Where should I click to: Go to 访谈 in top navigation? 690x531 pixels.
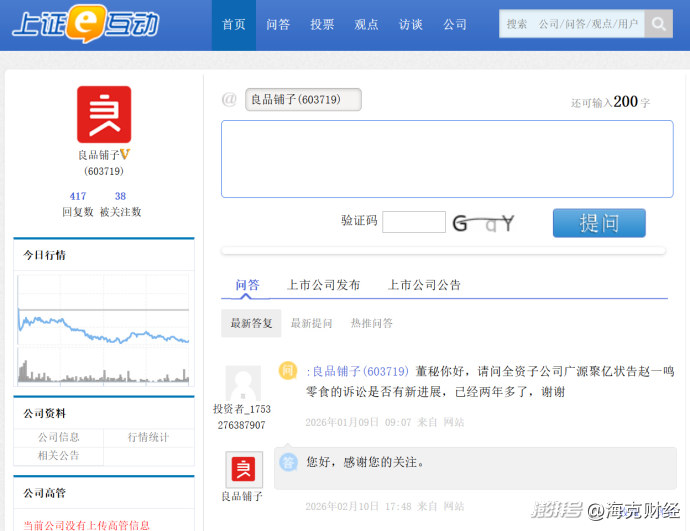(x=411, y=25)
